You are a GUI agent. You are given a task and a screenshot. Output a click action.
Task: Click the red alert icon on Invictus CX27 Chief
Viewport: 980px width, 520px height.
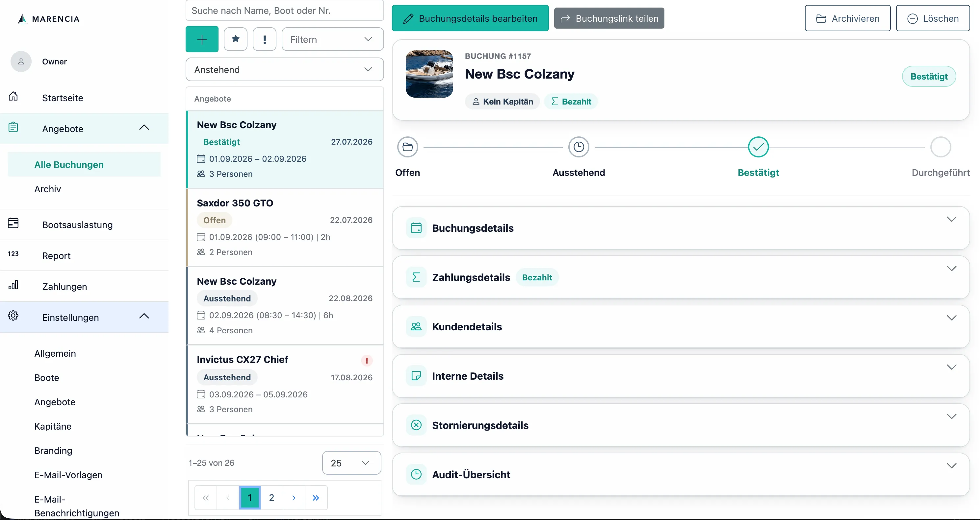coord(367,360)
